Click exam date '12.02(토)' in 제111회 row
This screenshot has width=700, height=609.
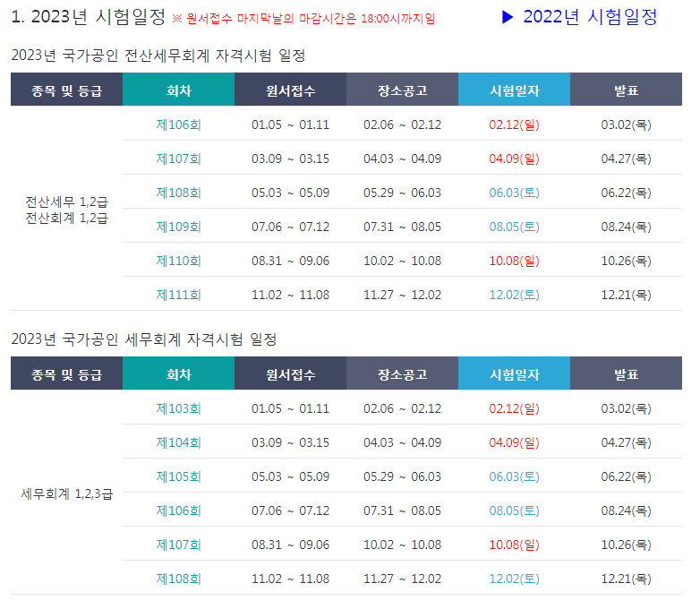[x=515, y=295]
